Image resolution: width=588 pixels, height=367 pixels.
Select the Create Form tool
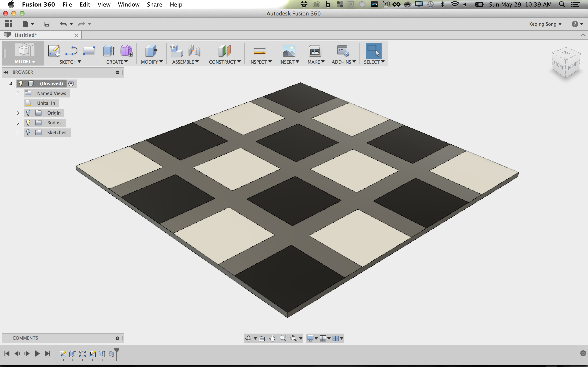(x=126, y=51)
